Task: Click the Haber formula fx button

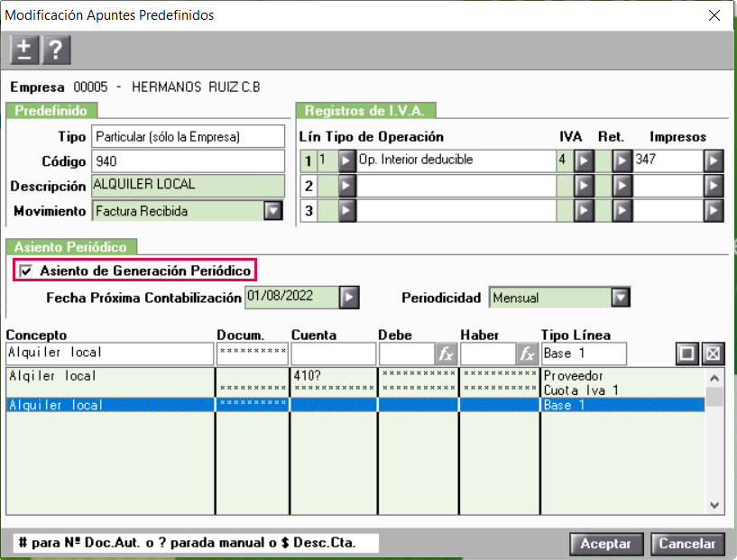Action: (x=527, y=353)
